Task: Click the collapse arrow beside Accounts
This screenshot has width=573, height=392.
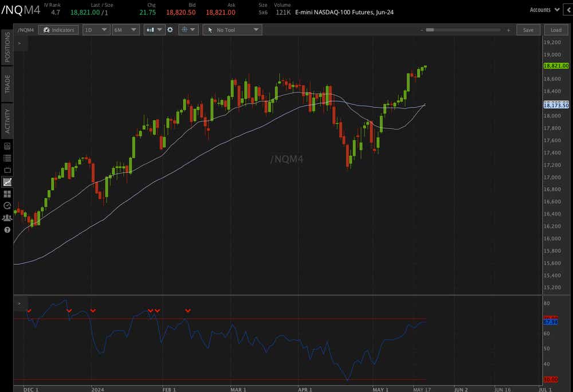Action: coord(568,10)
